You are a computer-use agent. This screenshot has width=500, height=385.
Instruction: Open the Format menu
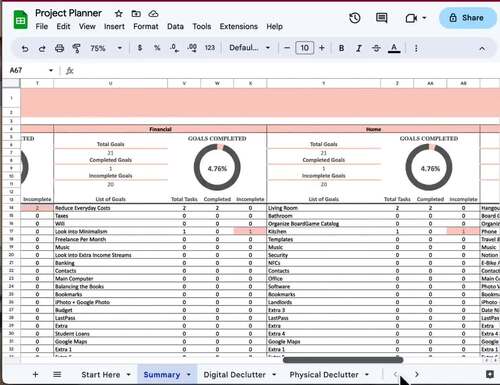pos(146,26)
